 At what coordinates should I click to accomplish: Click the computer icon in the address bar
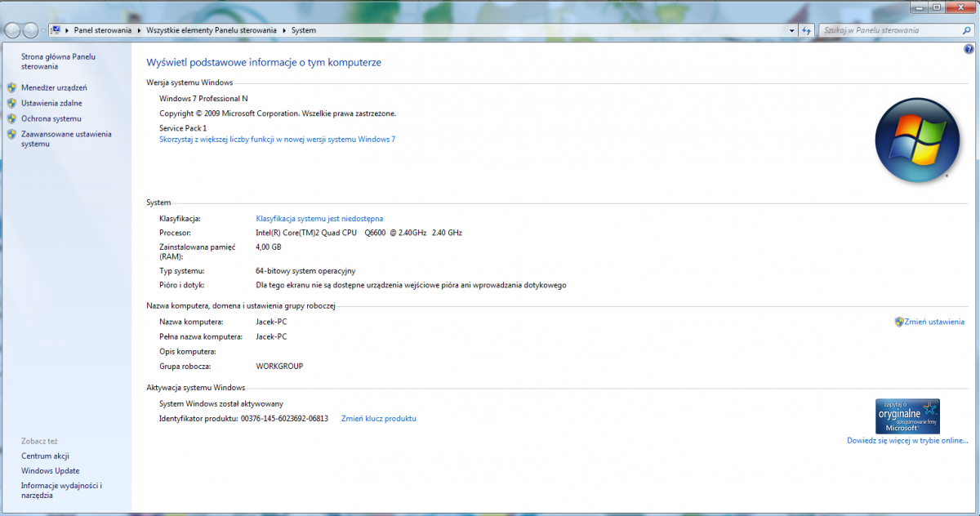pos(56,30)
